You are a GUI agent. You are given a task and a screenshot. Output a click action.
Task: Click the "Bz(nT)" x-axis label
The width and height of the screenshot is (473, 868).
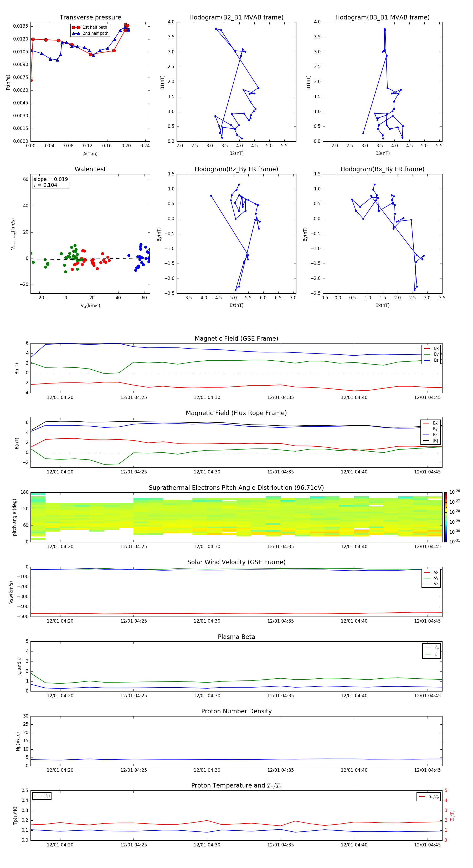(236, 305)
